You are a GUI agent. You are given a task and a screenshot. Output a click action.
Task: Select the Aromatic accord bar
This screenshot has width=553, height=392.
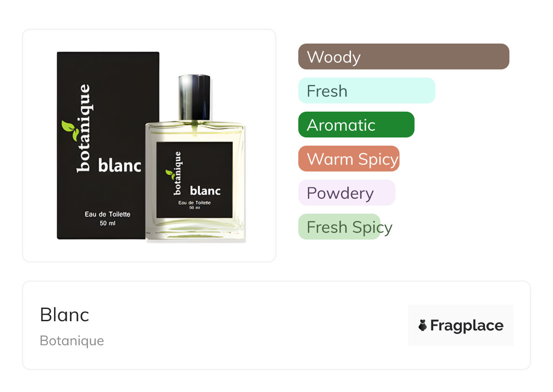pos(356,125)
